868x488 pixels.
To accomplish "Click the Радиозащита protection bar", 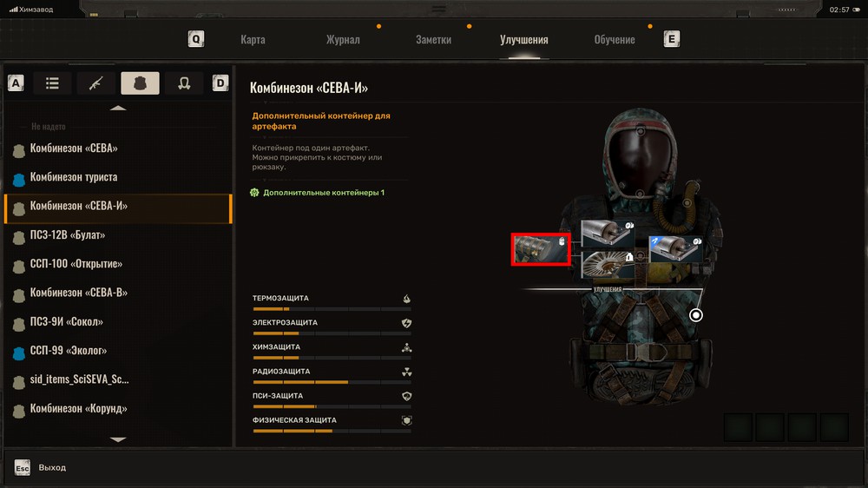I will 332,381.
